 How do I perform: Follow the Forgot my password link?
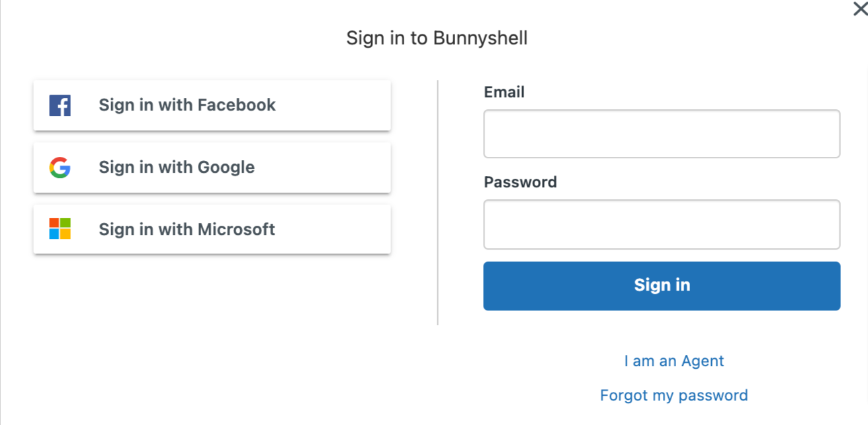point(674,395)
